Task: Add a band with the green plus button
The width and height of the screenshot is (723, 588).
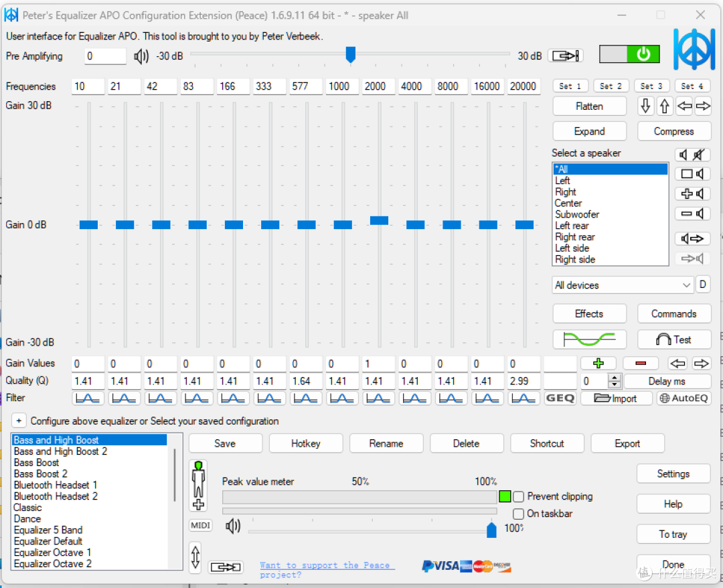Action: pos(598,364)
